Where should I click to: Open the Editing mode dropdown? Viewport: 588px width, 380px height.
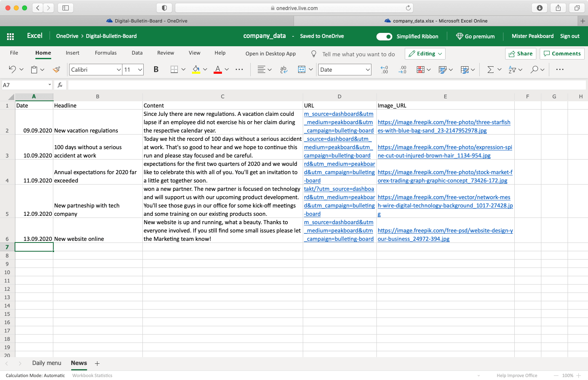425,54
